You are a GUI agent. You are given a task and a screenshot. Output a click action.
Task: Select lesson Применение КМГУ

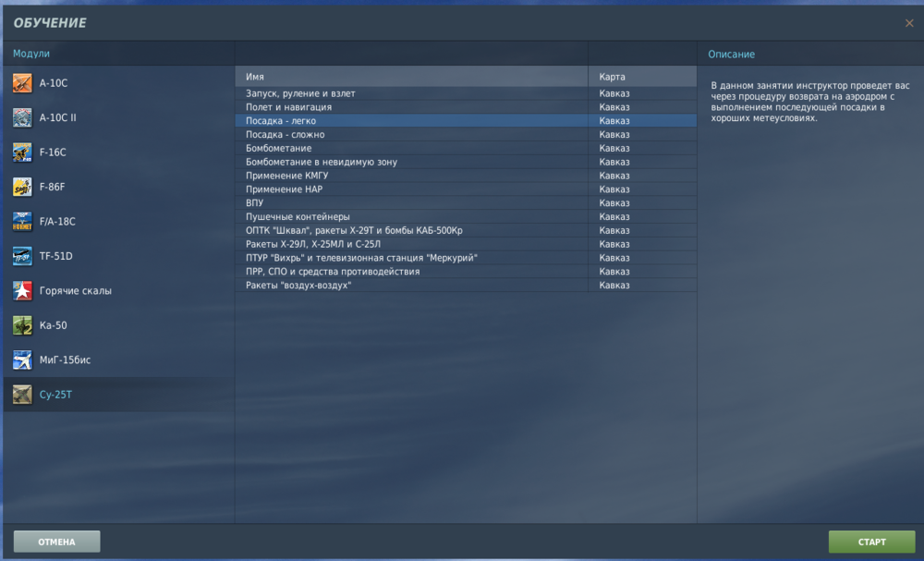466,176
